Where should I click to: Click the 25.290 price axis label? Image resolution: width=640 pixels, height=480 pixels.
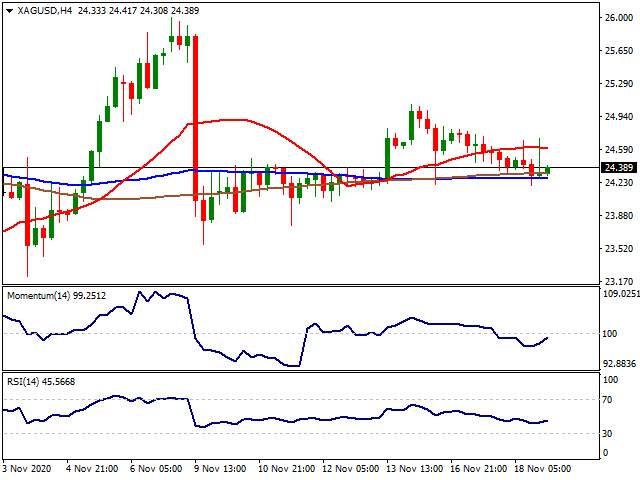click(x=619, y=84)
